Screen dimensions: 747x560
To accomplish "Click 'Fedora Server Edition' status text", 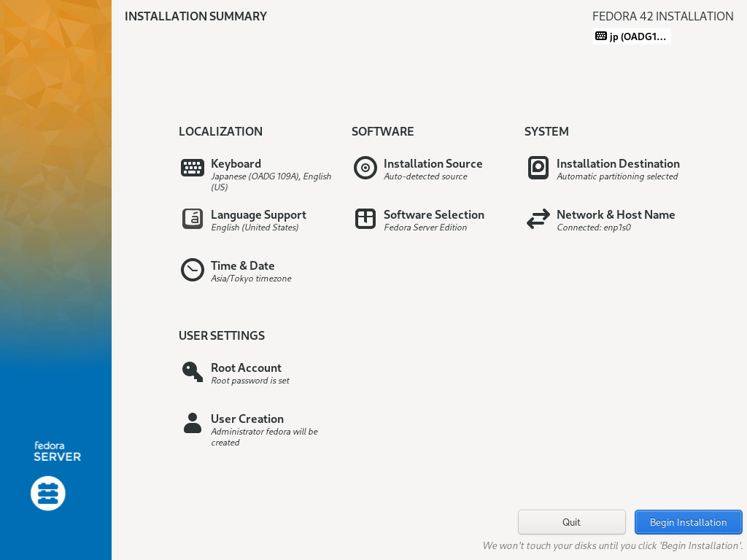I will [x=425, y=227].
